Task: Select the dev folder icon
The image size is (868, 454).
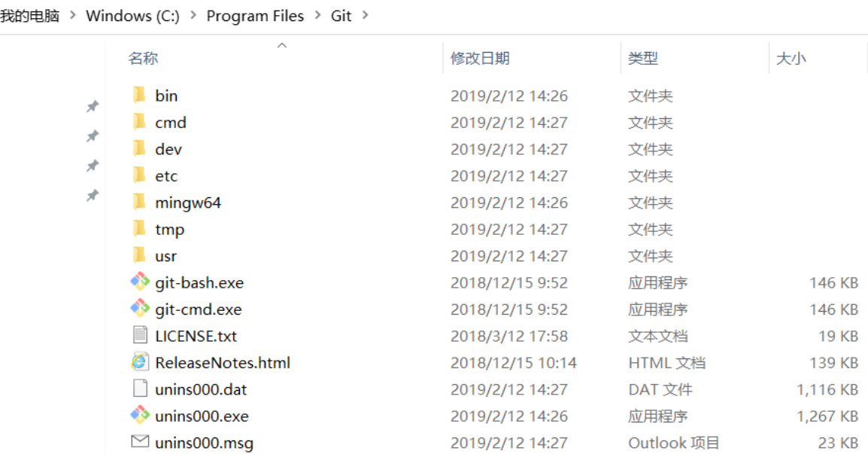Action: (139, 148)
